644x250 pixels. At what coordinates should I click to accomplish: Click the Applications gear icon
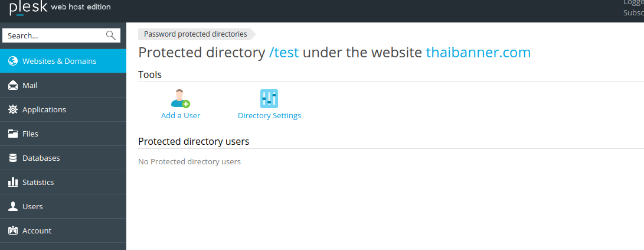click(x=12, y=109)
